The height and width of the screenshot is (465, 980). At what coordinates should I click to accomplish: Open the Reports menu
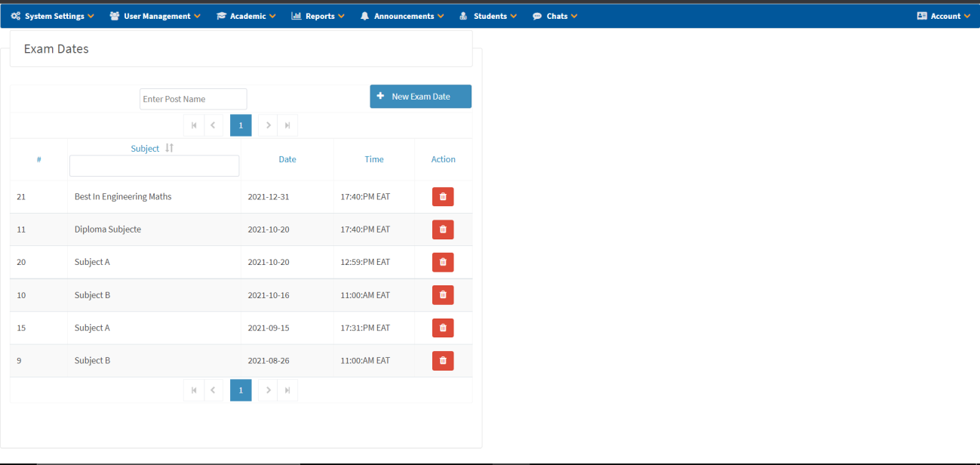(x=317, y=15)
